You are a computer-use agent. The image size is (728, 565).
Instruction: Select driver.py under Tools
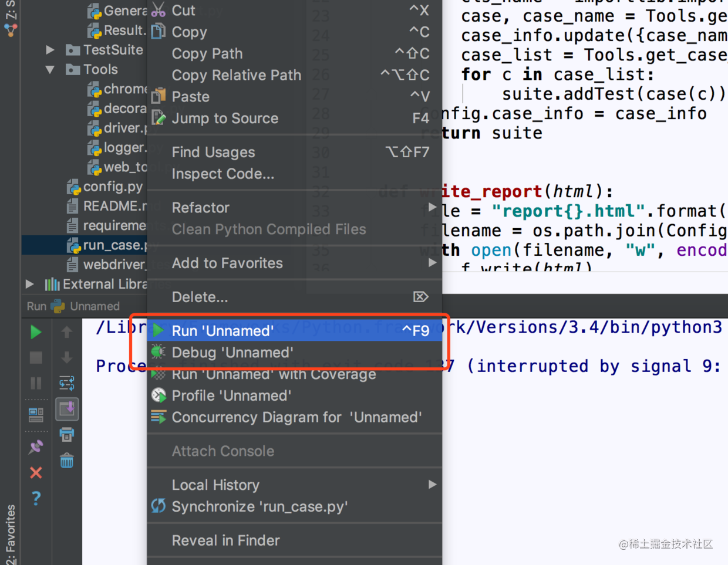(125, 128)
